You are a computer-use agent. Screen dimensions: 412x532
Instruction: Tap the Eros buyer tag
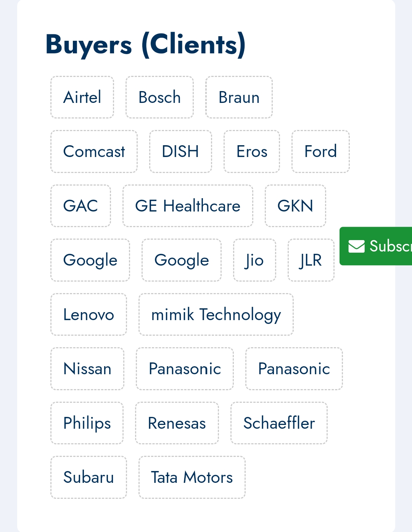252,152
